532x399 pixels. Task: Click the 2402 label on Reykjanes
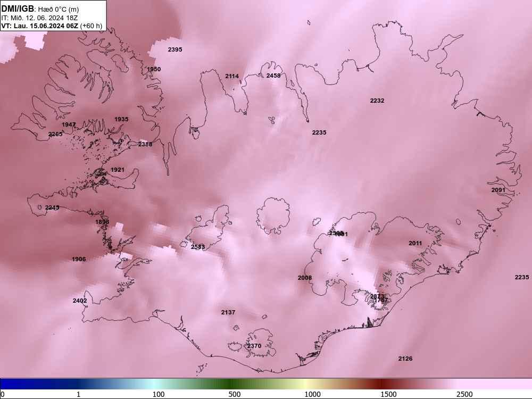(x=80, y=301)
